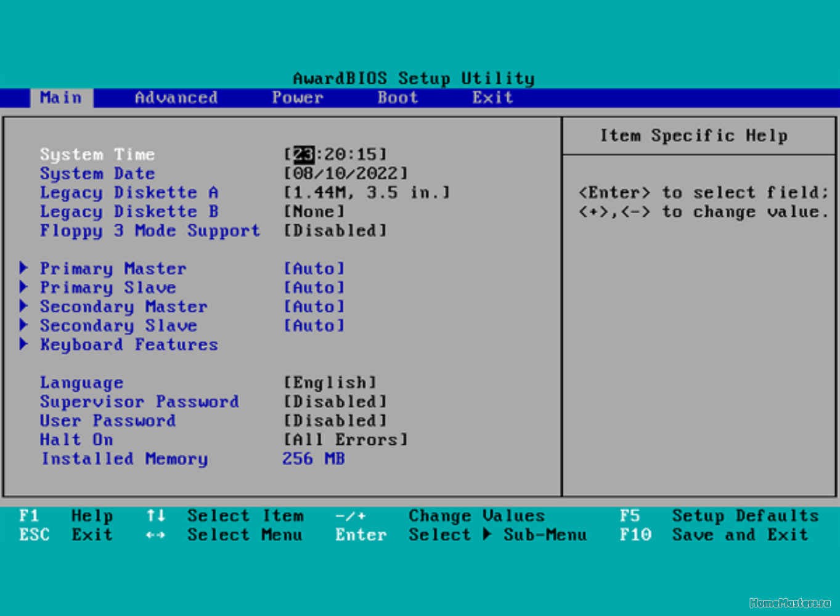The width and height of the screenshot is (840, 616).
Task: Open Secondary Master sub-menu arrow
Action: [24, 306]
